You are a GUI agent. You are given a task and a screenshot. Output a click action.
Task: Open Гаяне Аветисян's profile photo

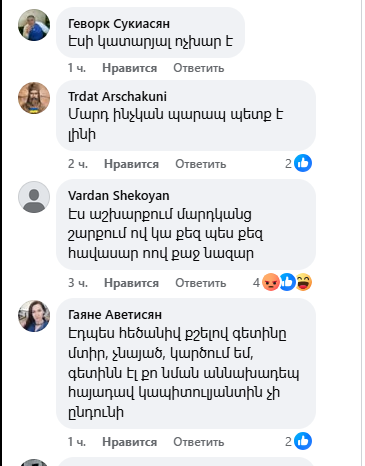tap(34, 316)
